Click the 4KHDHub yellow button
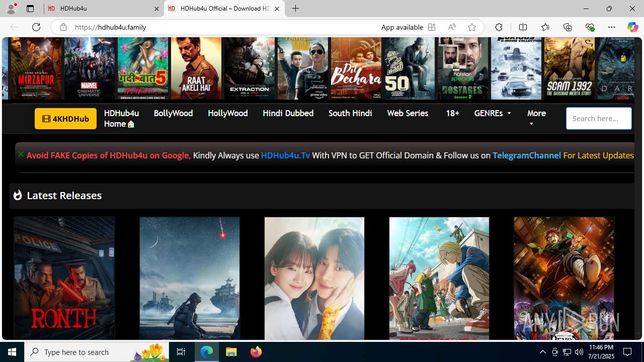 [x=65, y=119]
